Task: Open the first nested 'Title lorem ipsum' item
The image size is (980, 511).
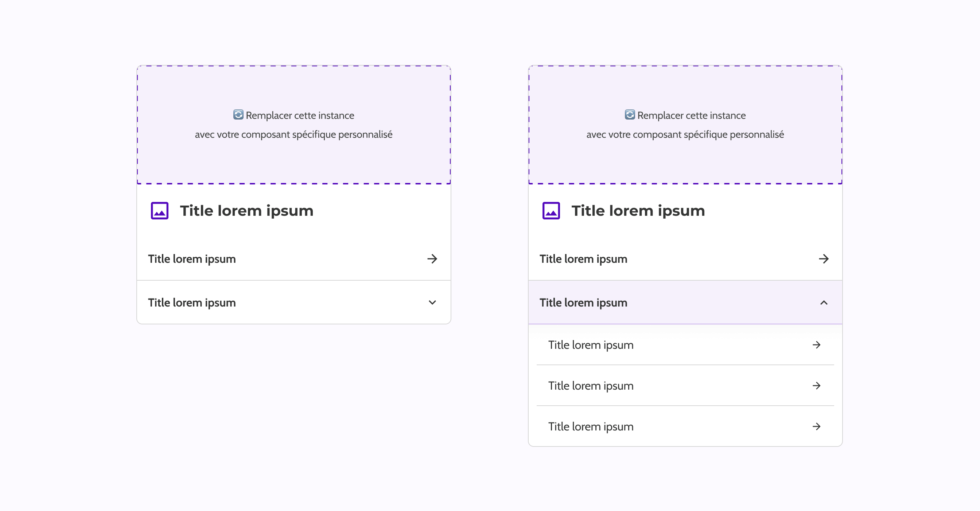Action: tap(591, 345)
